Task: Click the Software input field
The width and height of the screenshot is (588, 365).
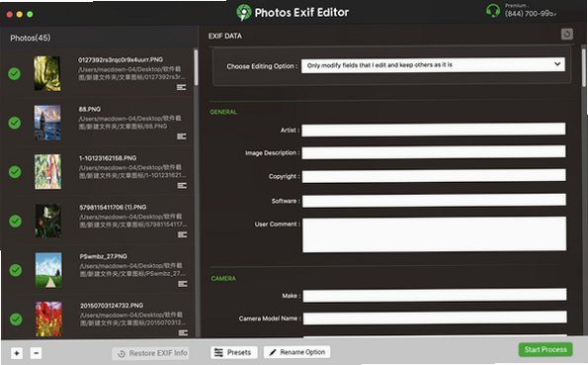Action: pyautogui.click(x=434, y=200)
